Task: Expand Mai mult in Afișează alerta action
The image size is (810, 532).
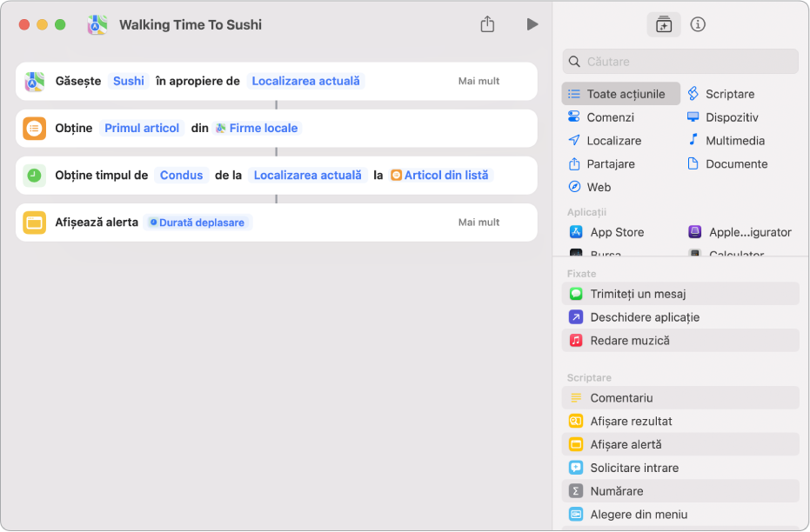Action: [479, 223]
